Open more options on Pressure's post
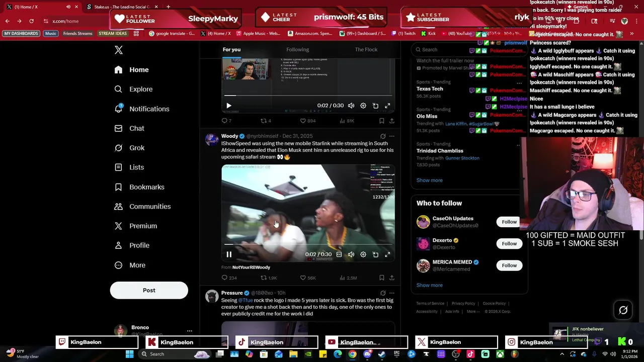This screenshot has height=362, width=644. click(392, 293)
